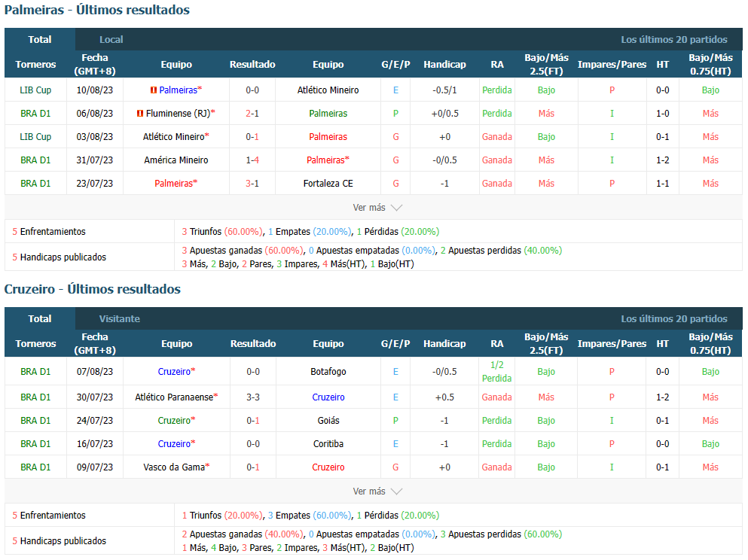Click Fortaleza CE team name

(x=328, y=184)
